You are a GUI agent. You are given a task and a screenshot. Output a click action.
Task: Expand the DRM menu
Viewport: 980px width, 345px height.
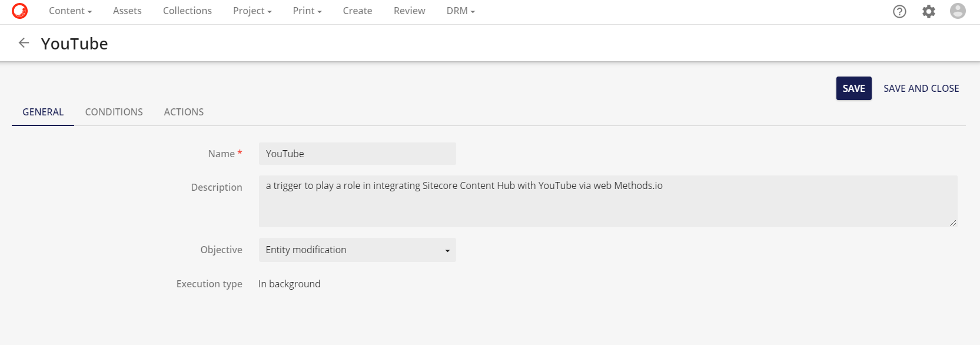(461, 11)
